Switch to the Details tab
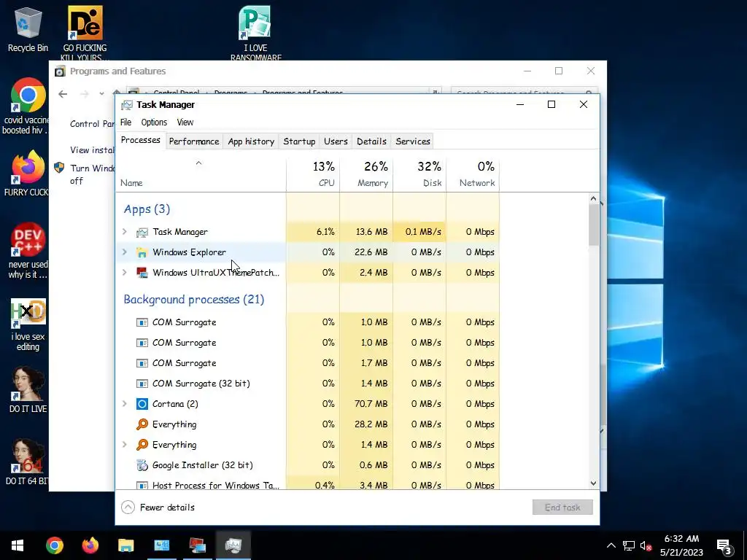This screenshot has height=560, width=747. [x=371, y=141]
